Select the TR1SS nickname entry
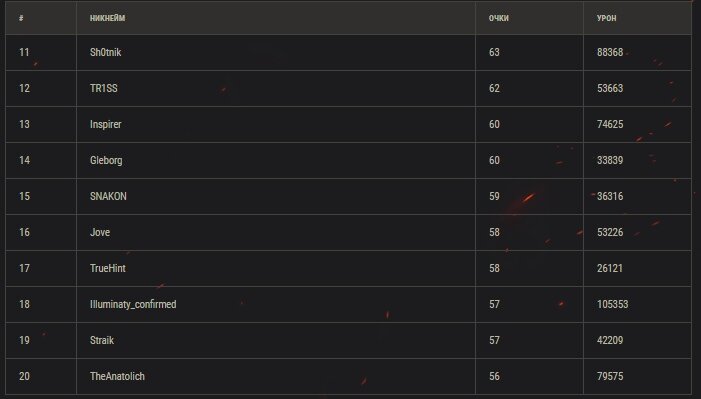The image size is (701, 399). (104, 88)
